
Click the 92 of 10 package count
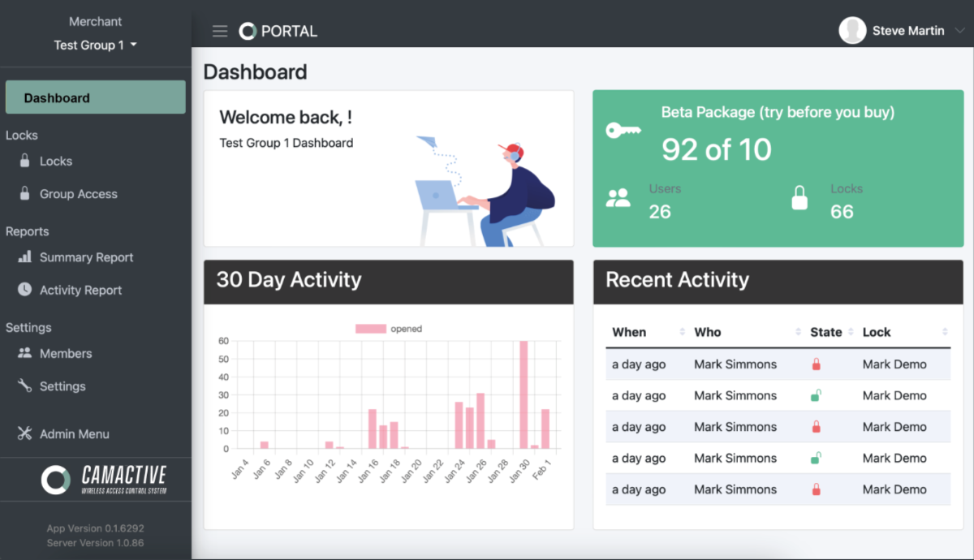[x=717, y=149]
